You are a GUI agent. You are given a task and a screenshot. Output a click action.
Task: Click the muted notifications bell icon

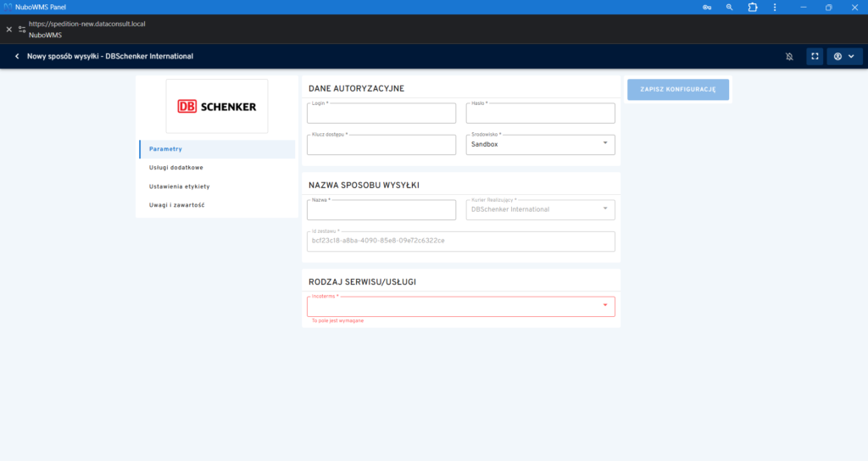789,57
